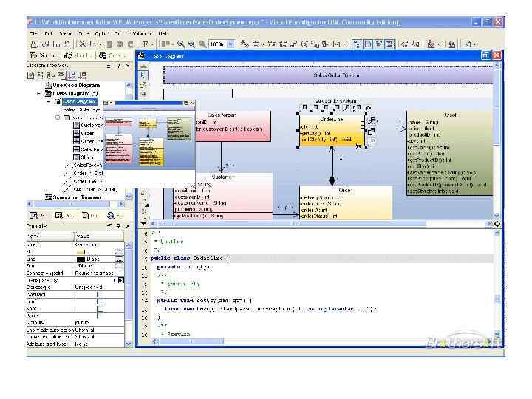Click the Paste clipboard toolbar icon
Image resolution: width=532 pixels, height=399 pixels.
109,44
